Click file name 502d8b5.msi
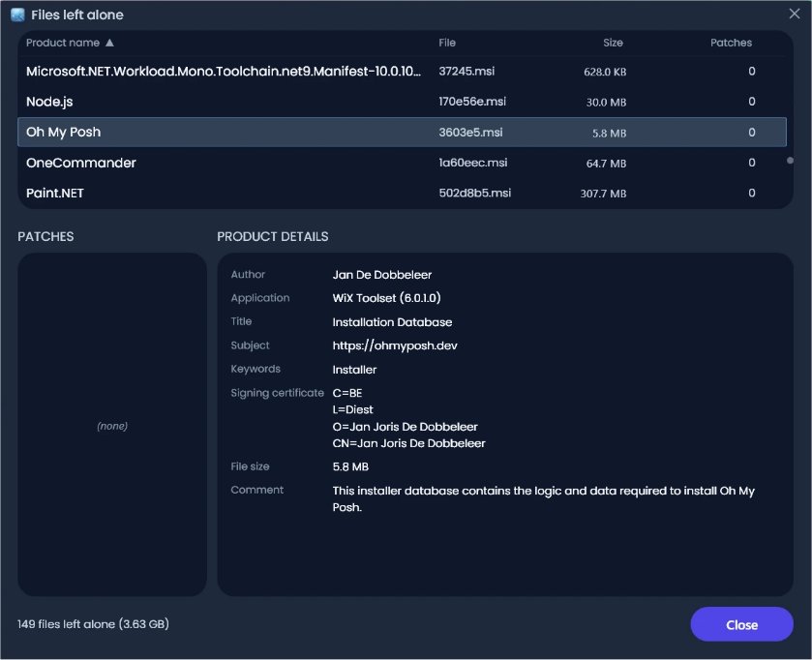This screenshot has height=660, width=812. pos(475,194)
